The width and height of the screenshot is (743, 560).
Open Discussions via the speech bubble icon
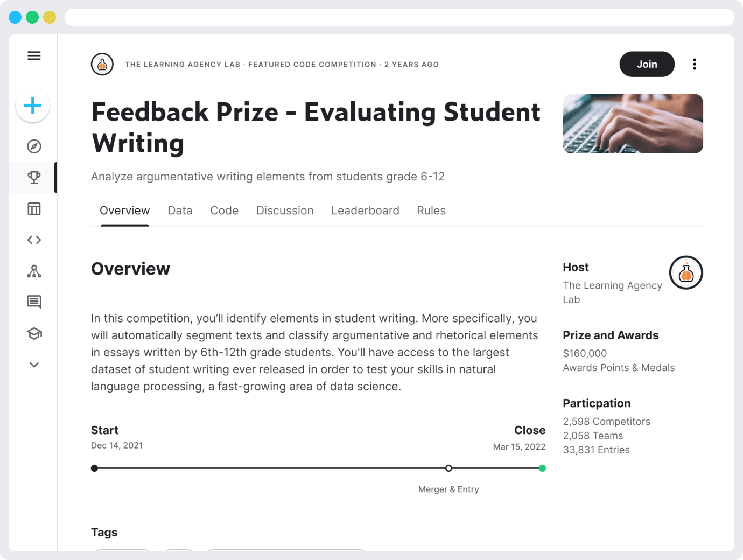click(x=33, y=302)
